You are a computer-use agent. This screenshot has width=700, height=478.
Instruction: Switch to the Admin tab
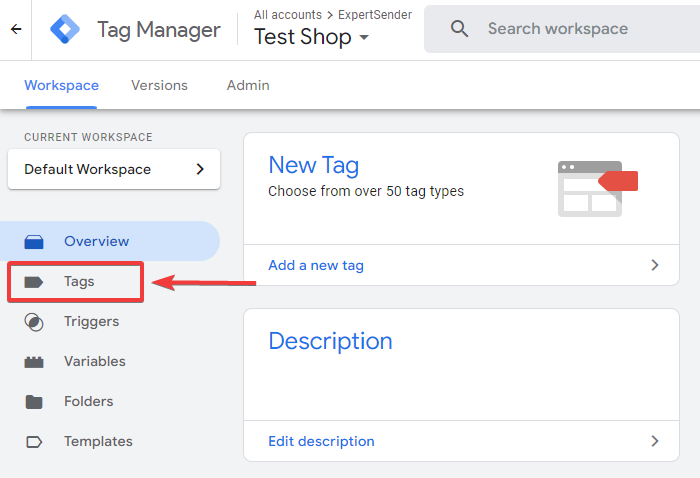pos(248,85)
